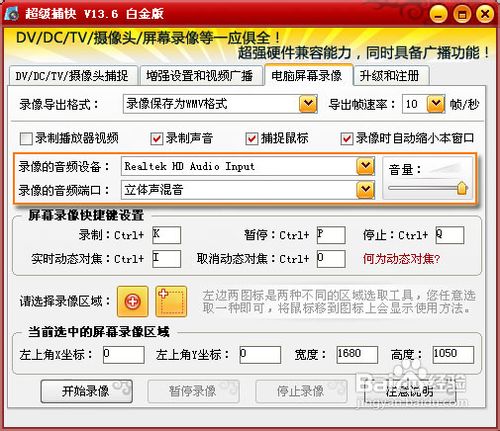Toggle 录像时自动缩小本窗口 checkbox
The height and width of the screenshot is (431, 500).
(347, 138)
